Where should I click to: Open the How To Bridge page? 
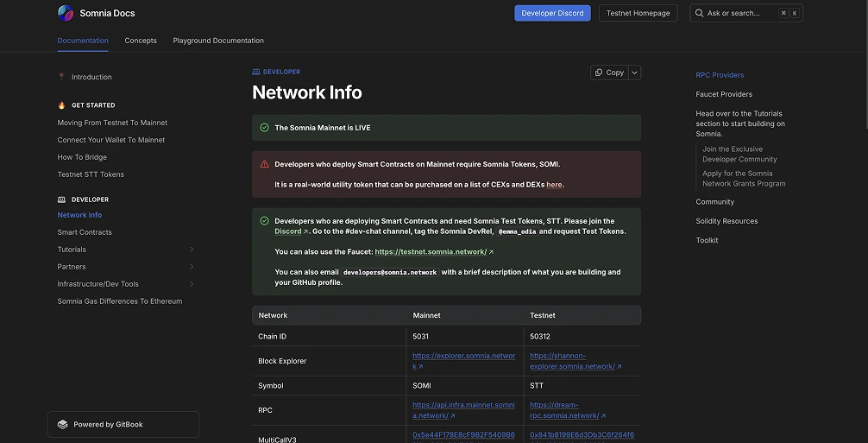[82, 157]
